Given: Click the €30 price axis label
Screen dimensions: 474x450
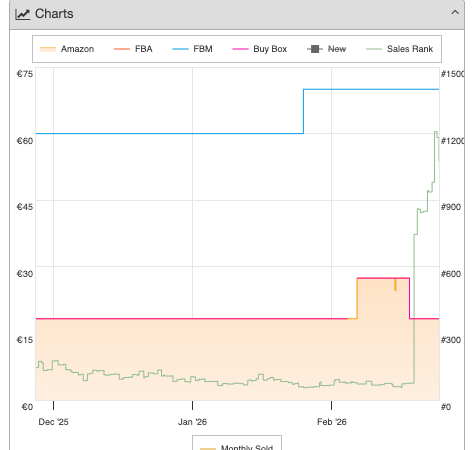Looking at the screenshot, I should pos(25,274).
